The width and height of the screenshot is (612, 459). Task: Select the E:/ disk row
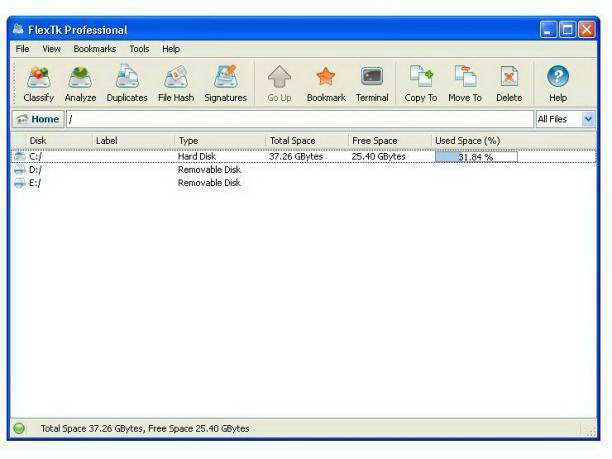304,183
